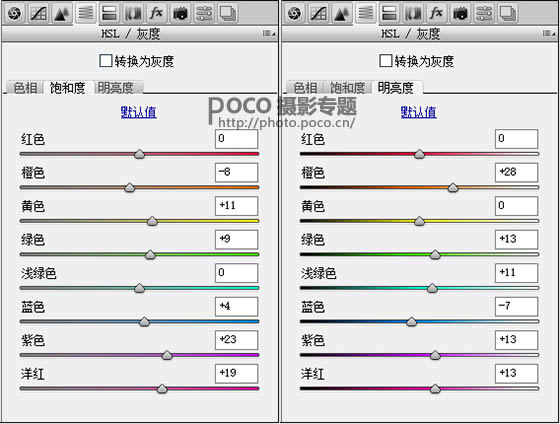The width and height of the screenshot is (560, 424).
Task: Click the 橙色 luminance value field
Action: pos(516,173)
